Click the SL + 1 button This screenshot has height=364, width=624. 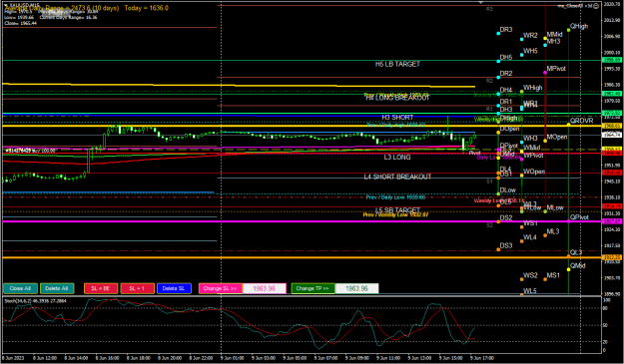pos(138,288)
